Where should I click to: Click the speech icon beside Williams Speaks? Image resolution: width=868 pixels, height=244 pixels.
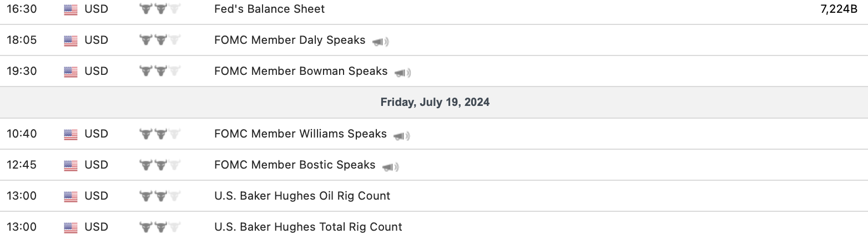(x=401, y=135)
